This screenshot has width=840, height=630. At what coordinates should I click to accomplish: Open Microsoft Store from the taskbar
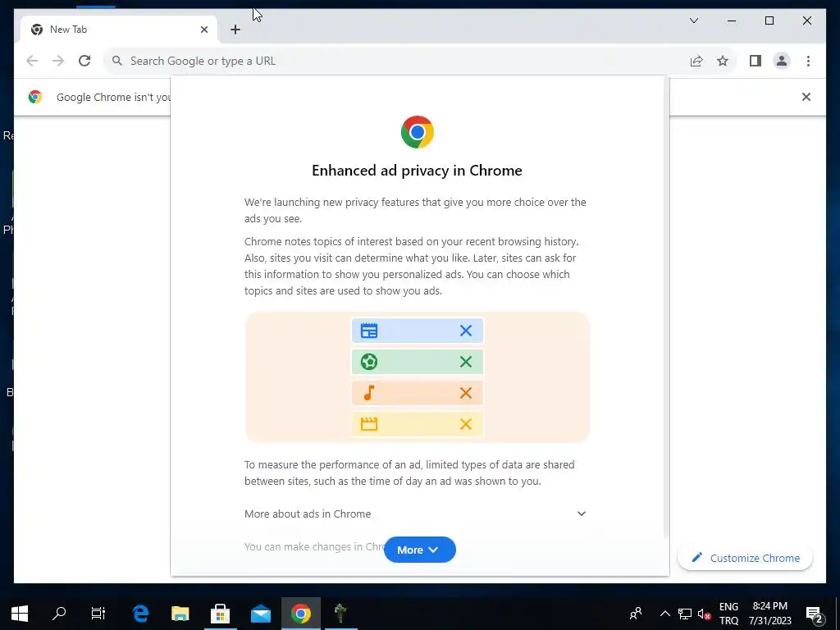click(220, 614)
